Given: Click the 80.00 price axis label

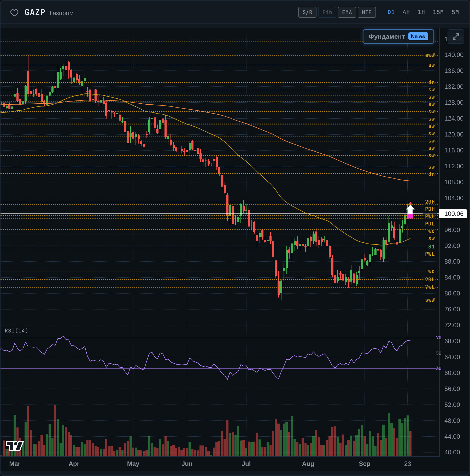Looking at the screenshot, I should tap(452, 293).
